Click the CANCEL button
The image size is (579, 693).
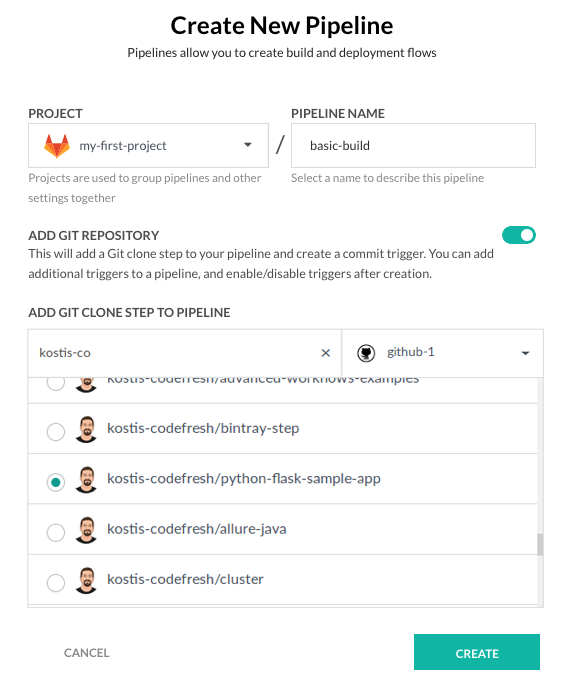[87, 653]
